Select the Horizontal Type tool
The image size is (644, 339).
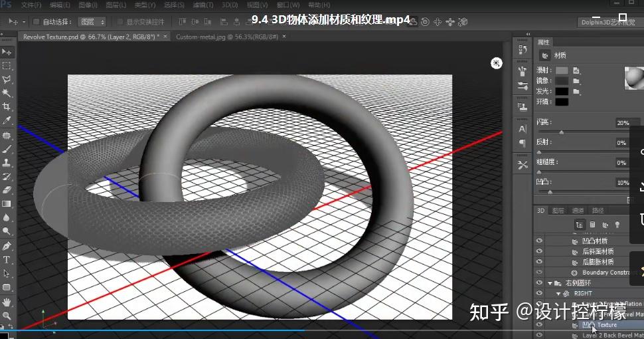(7, 260)
